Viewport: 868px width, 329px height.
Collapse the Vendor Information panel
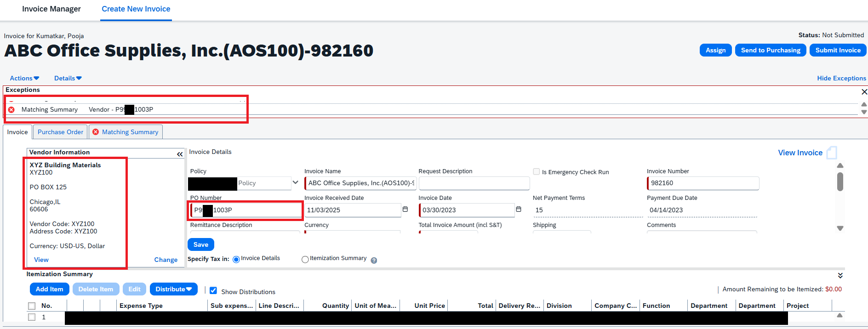pyautogui.click(x=180, y=154)
